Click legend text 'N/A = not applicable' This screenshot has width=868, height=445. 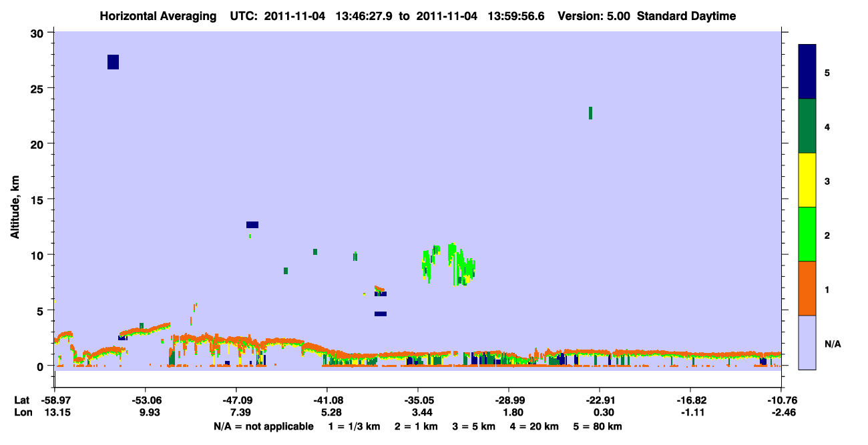point(263,426)
